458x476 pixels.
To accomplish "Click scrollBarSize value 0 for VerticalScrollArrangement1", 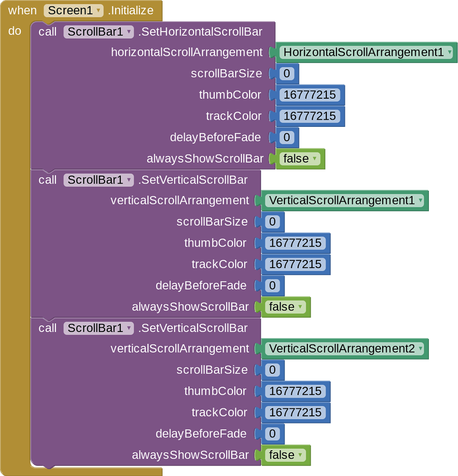I will (272, 222).
